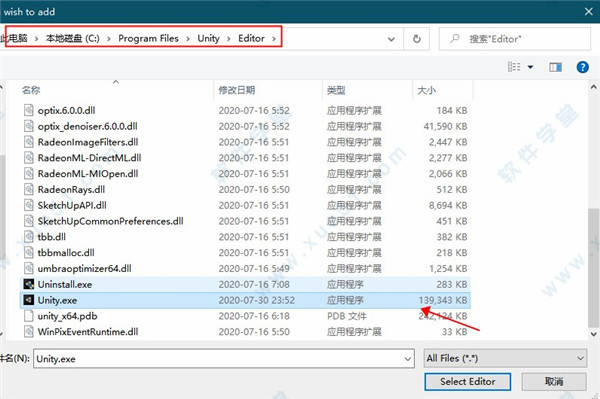Open the view options dropdown arrow
The width and height of the screenshot is (600, 399).
click(x=530, y=67)
